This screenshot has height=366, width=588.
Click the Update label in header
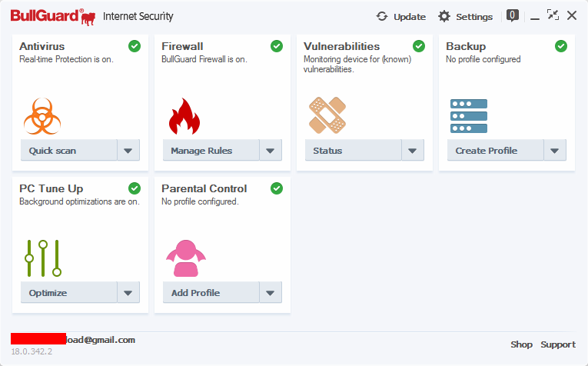[410, 17]
